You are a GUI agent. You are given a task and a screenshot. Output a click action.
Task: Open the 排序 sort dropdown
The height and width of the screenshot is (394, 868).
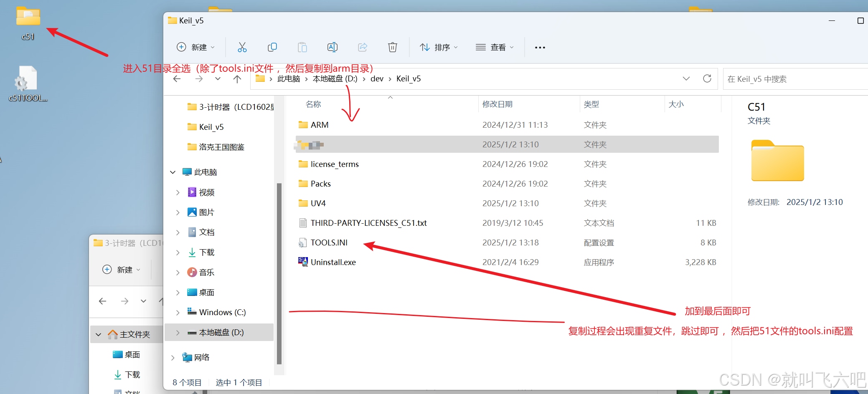coord(439,47)
